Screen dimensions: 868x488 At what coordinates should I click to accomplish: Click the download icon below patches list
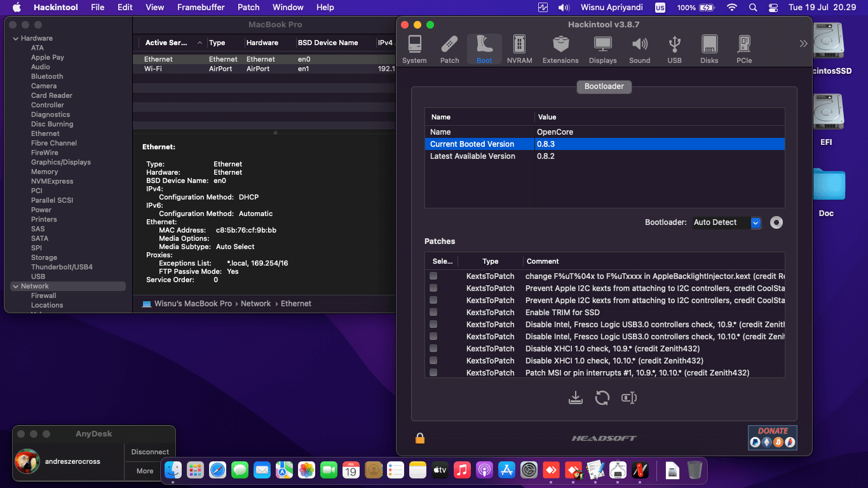coord(575,398)
